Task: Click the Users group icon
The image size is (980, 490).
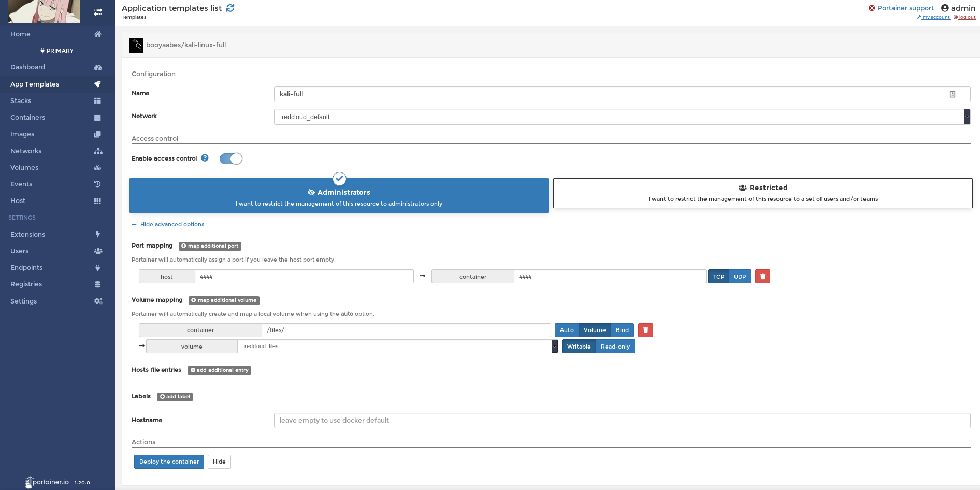Action: (98, 251)
